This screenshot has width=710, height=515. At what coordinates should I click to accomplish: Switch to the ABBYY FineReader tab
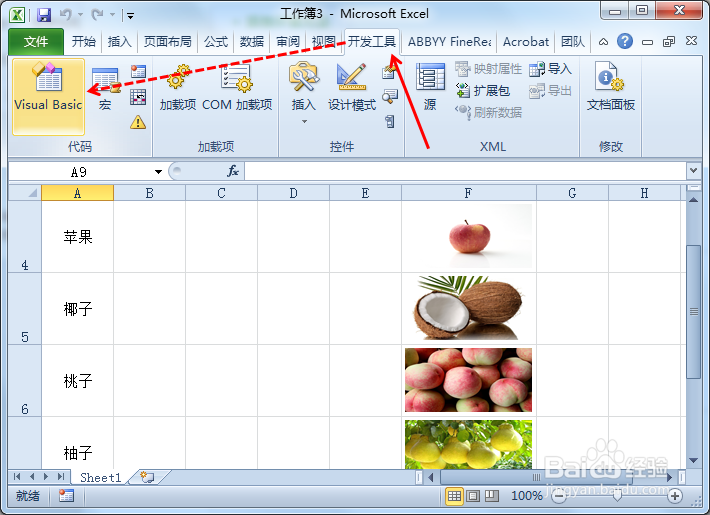[449, 42]
